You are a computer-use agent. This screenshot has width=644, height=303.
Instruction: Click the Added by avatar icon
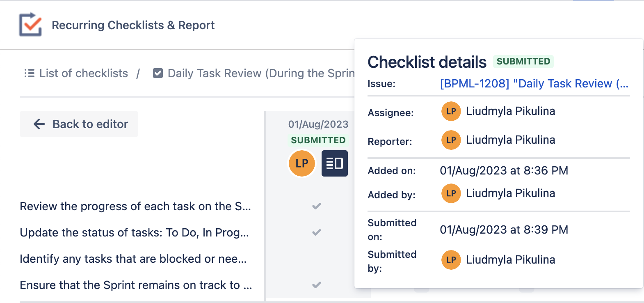[x=451, y=193]
